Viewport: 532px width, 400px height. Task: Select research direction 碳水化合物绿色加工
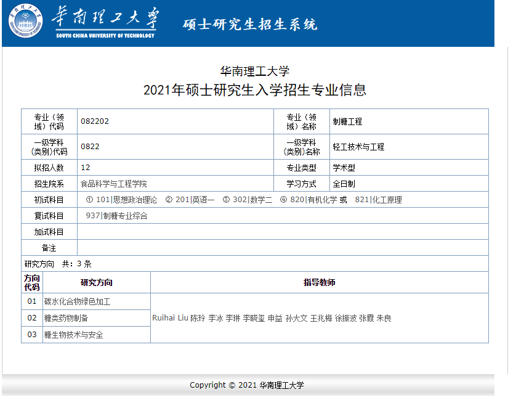(x=77, y=301)
